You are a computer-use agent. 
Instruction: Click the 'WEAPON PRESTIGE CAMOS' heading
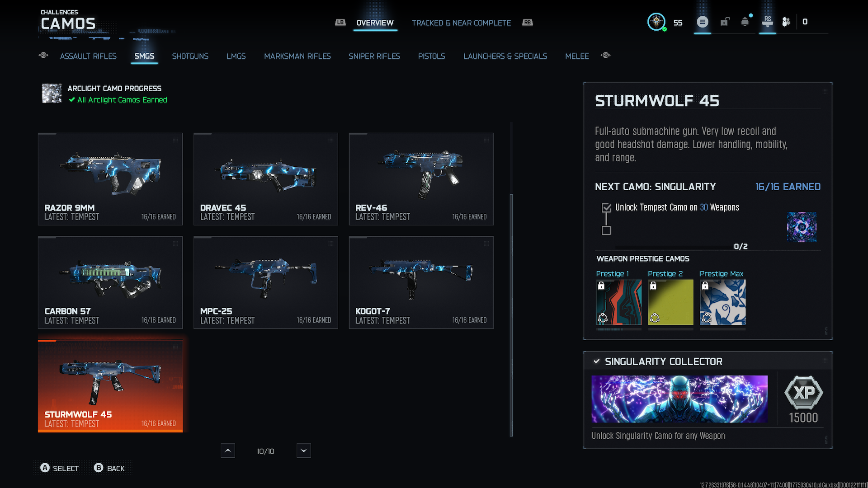643,258
